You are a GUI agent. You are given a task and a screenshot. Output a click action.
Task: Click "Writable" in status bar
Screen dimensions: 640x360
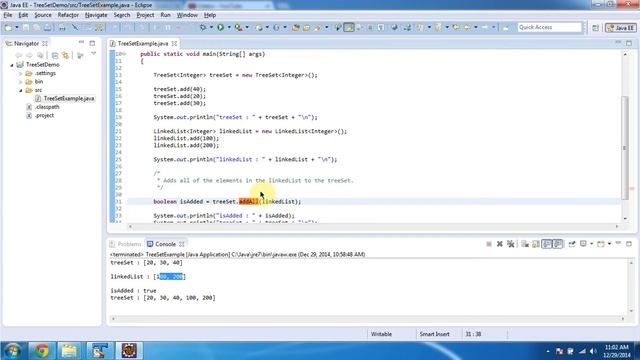pyautogui.click(x=381, y=334)
